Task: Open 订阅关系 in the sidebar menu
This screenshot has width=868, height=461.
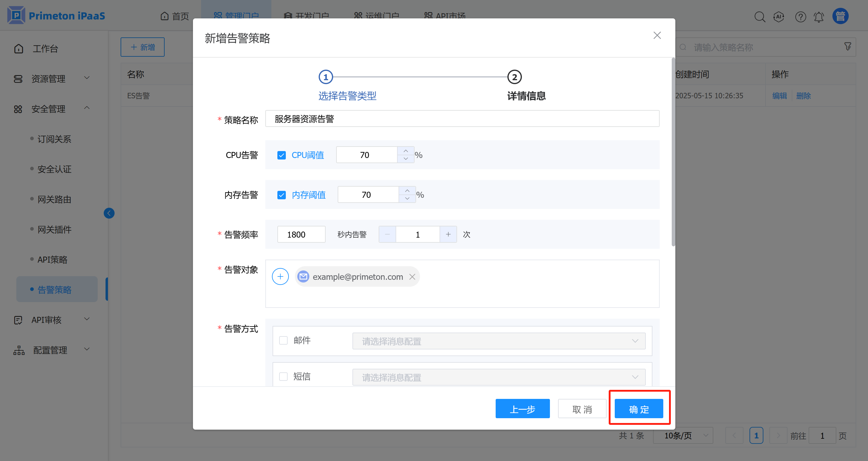Action: pos(54,139)
